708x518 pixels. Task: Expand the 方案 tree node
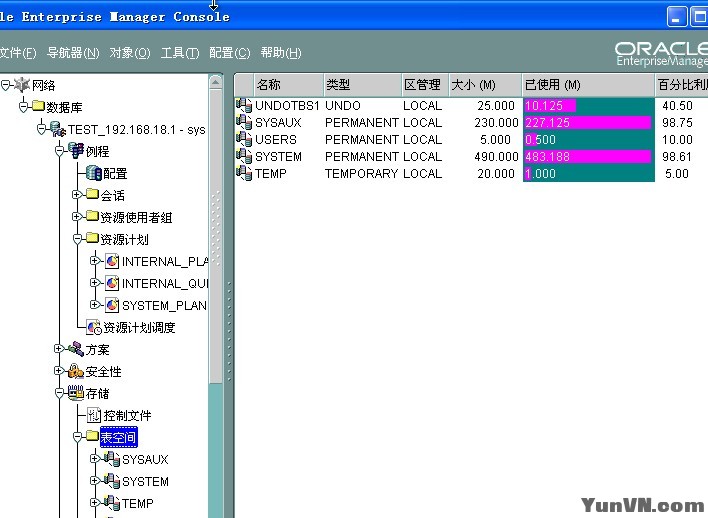click(59, 349)
